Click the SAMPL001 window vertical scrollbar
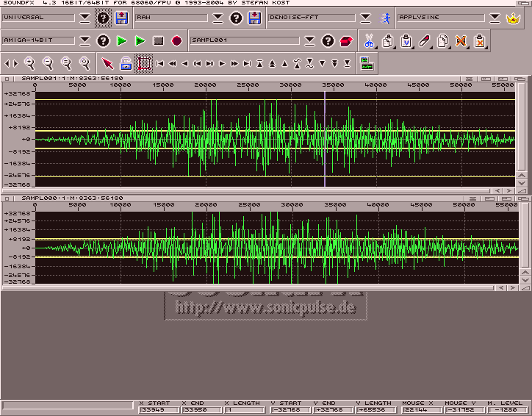The image size is (532, 416). click(522, 126)
